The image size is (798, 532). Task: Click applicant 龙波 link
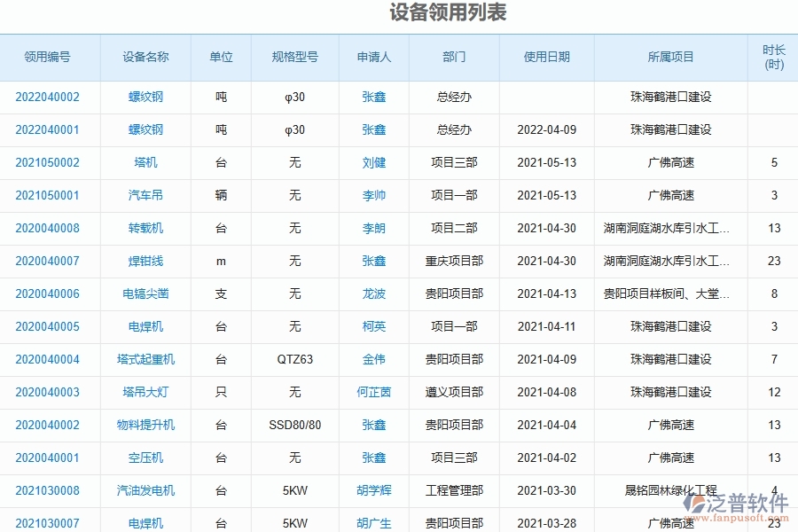(372, 293)
